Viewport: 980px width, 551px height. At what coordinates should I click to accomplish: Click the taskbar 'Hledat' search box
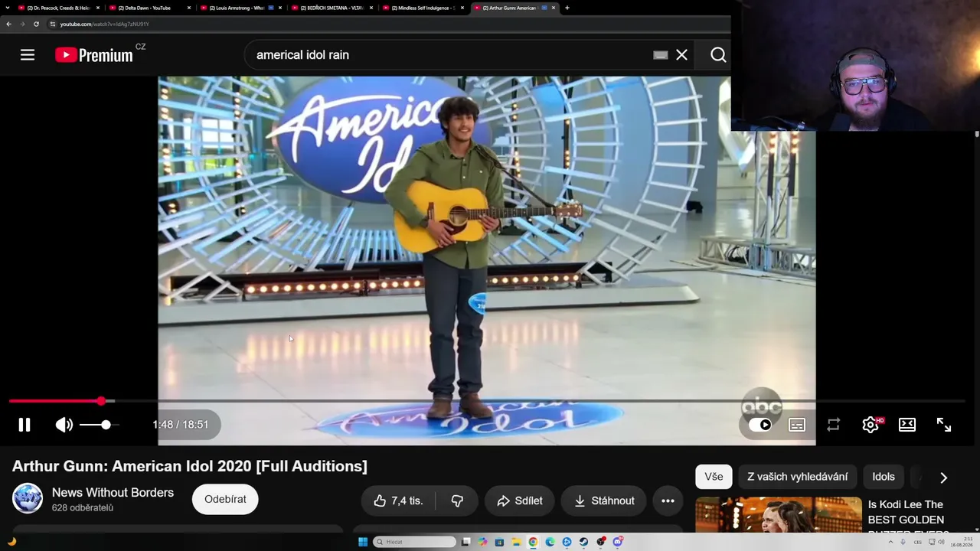(414, 542)
